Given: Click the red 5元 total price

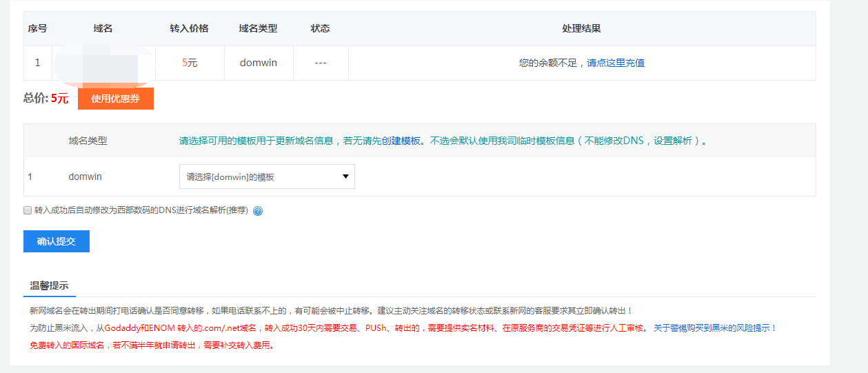Looking at the screenshot, I should pos(59,99).
